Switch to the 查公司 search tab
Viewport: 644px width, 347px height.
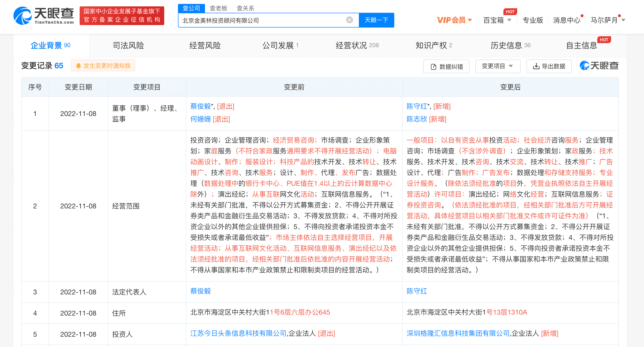(191, 8)
